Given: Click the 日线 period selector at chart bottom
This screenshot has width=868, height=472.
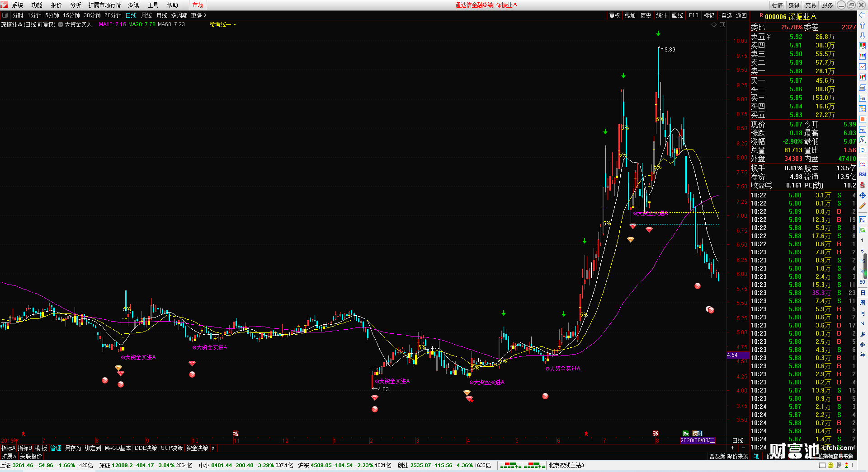Looking at the screenshot, I should (x=738, y=440).
